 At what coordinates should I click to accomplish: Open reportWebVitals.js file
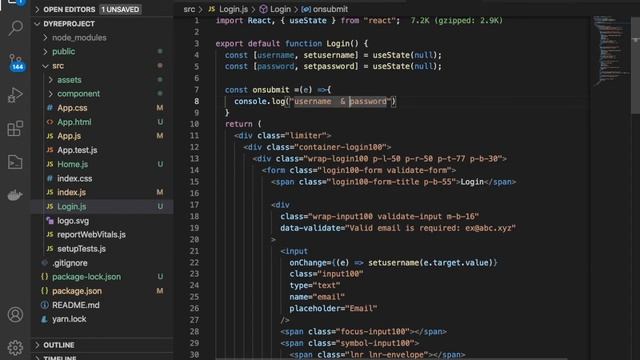tap(103, 234)
